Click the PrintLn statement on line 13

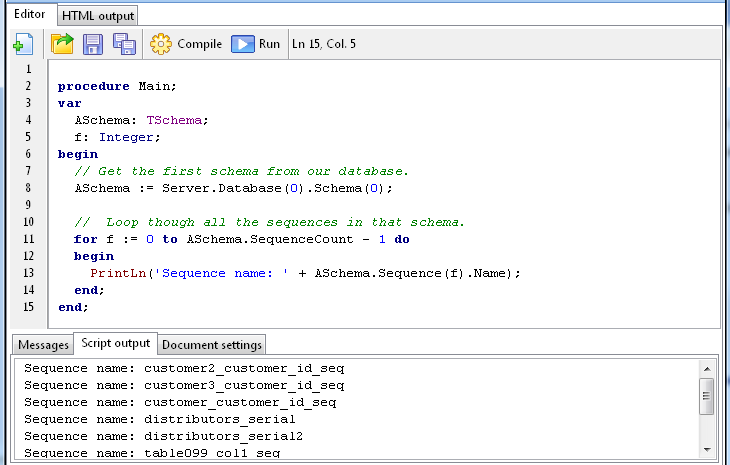pyautogui.click(x=305, y=273)
